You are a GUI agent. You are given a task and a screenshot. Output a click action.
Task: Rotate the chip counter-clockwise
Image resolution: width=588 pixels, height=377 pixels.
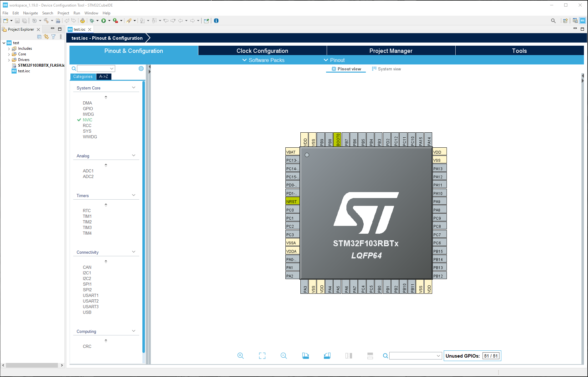coord(327,356)
